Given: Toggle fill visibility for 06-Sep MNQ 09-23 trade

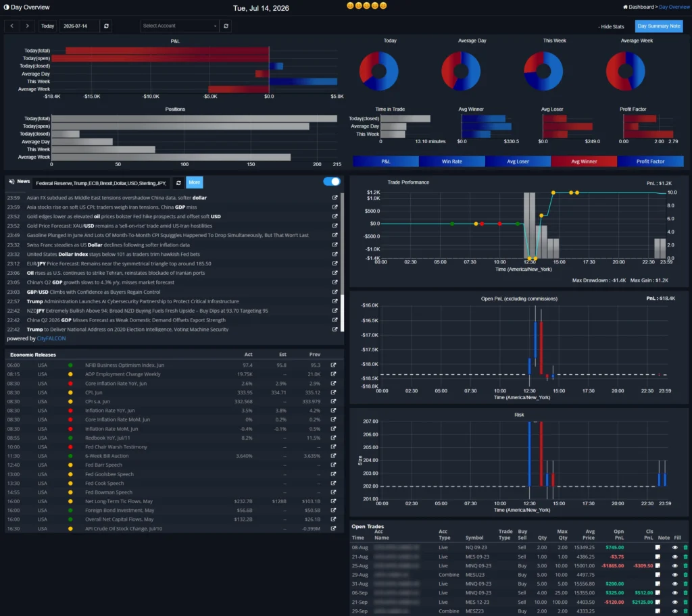Looking at the screenshot, I should point(675,593).
